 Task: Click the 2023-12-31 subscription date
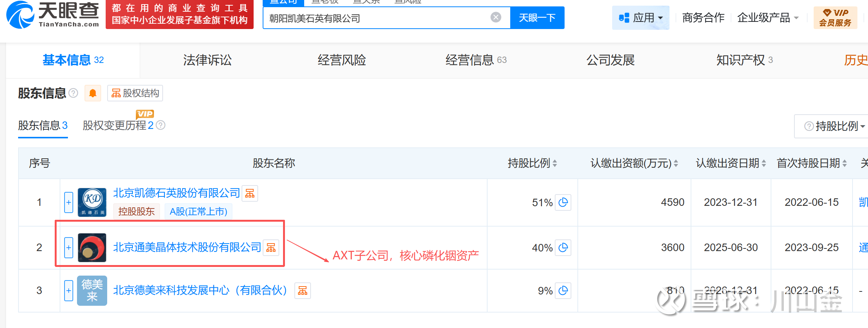click(x=731, y=202)
